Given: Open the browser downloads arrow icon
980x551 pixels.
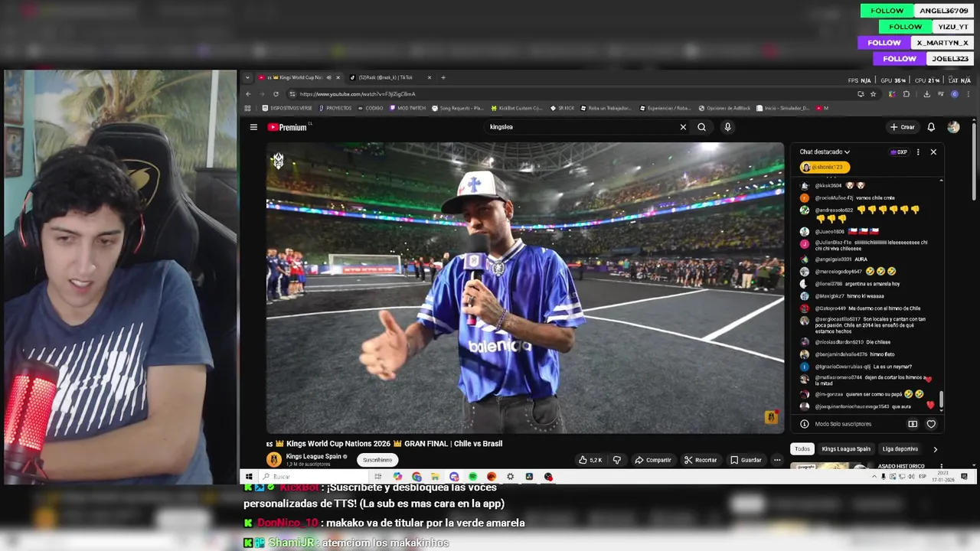Looking at the screenshot, I should (x=926, y=94).
